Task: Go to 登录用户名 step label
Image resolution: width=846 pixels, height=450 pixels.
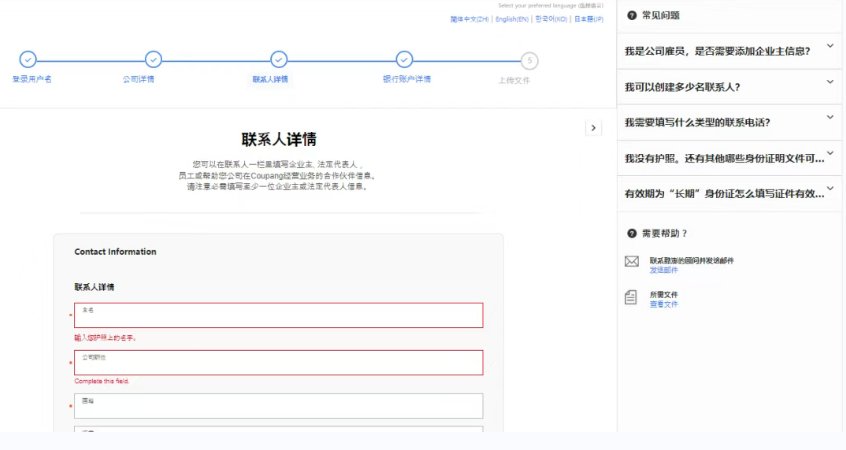Action: [x=32, y=79]
